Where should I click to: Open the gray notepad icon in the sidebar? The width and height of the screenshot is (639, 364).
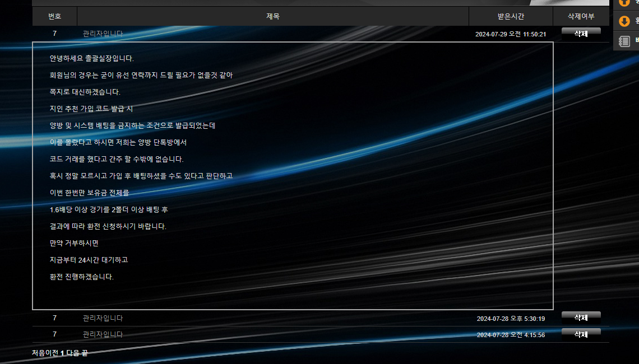point(624,41)
